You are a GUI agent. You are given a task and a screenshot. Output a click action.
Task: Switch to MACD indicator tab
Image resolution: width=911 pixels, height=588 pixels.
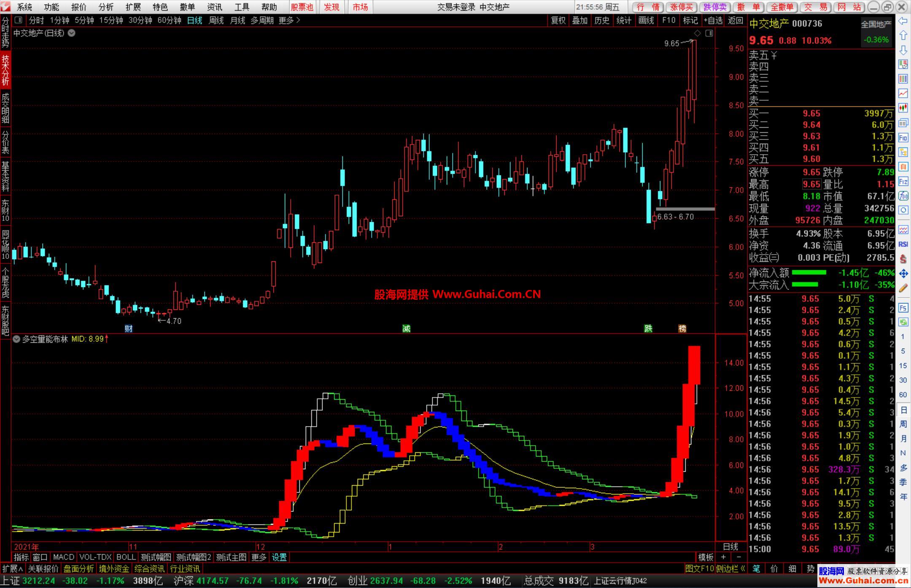[x=64, y=557]
